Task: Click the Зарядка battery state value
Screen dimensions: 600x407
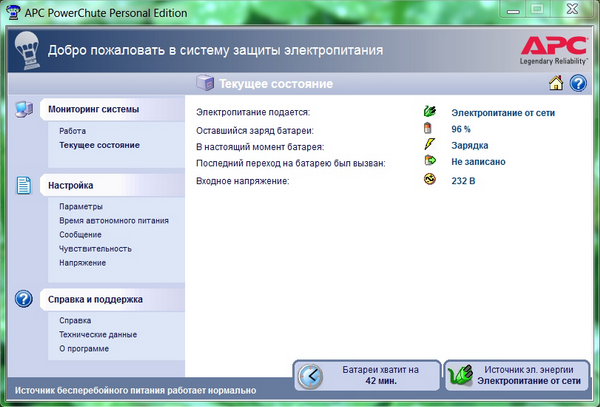Action: click(x=470, y=146)
